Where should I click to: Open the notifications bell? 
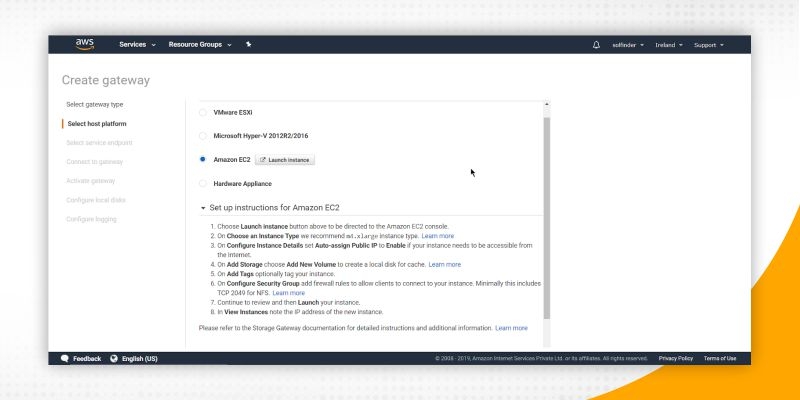(596, 45)
